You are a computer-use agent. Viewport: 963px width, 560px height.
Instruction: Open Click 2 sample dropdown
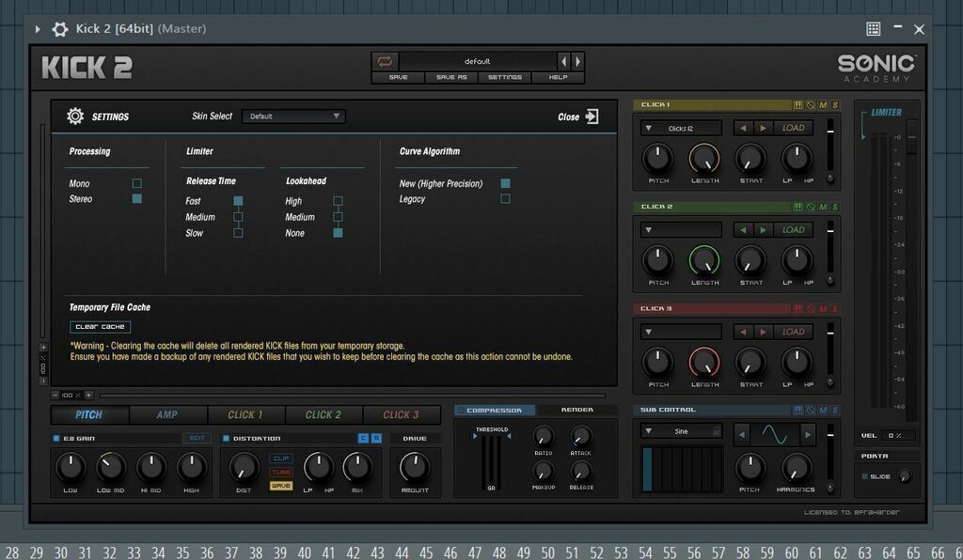point(681,230)
